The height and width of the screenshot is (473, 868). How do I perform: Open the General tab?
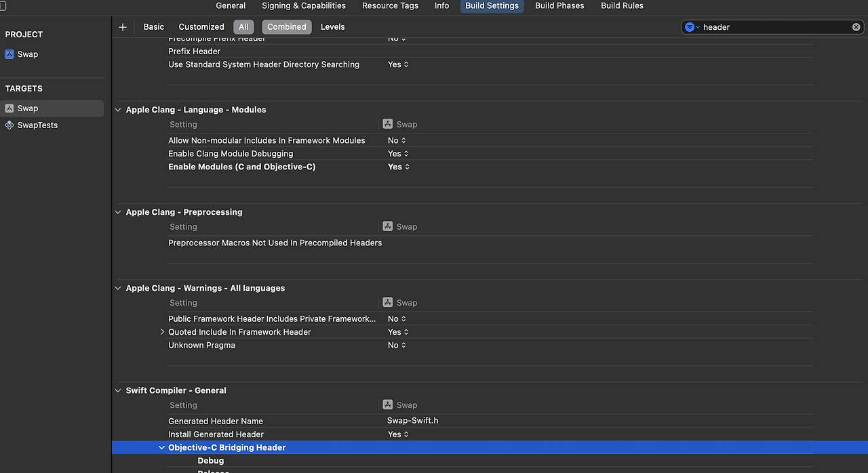click(231, 5)
